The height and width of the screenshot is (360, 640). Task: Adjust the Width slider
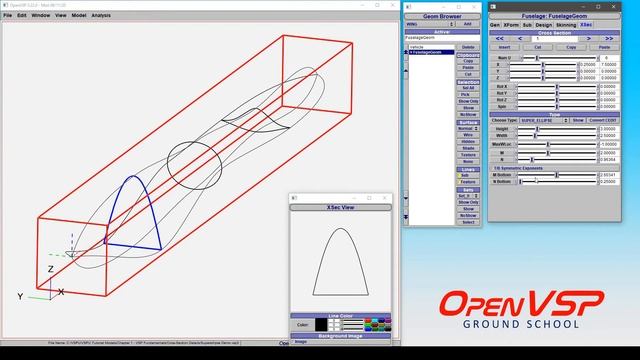[x=557, y=136]
